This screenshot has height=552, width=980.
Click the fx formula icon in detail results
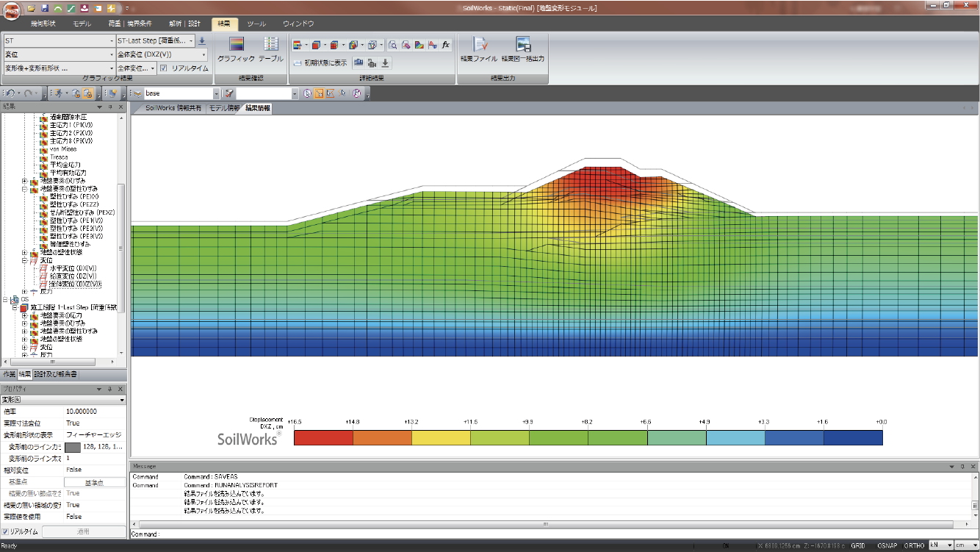click(x=445, y=45)
